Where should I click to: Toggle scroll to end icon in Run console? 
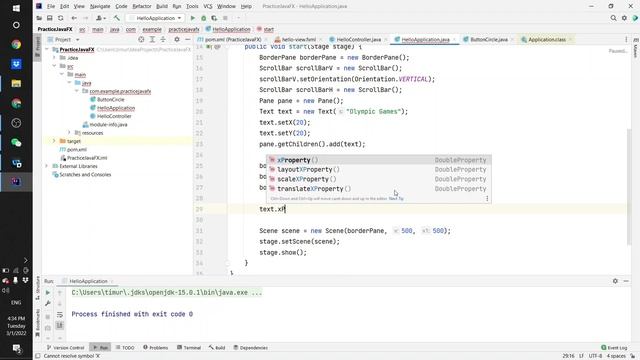(x=60, y=325)
